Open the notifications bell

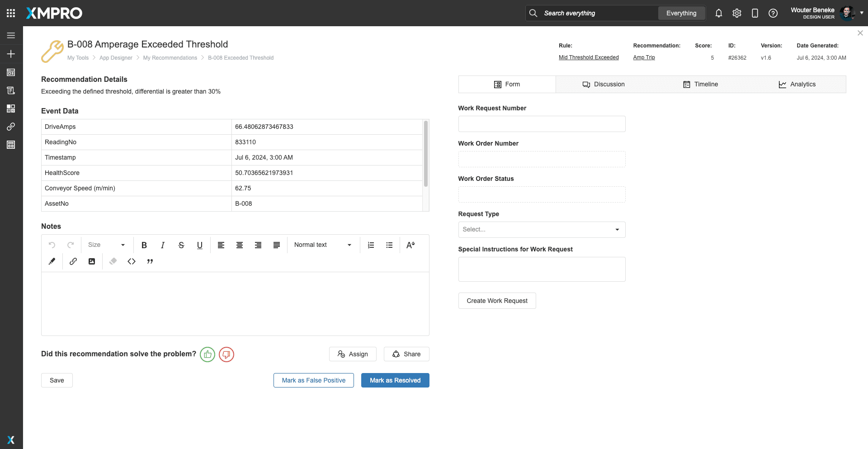[718, 13]
